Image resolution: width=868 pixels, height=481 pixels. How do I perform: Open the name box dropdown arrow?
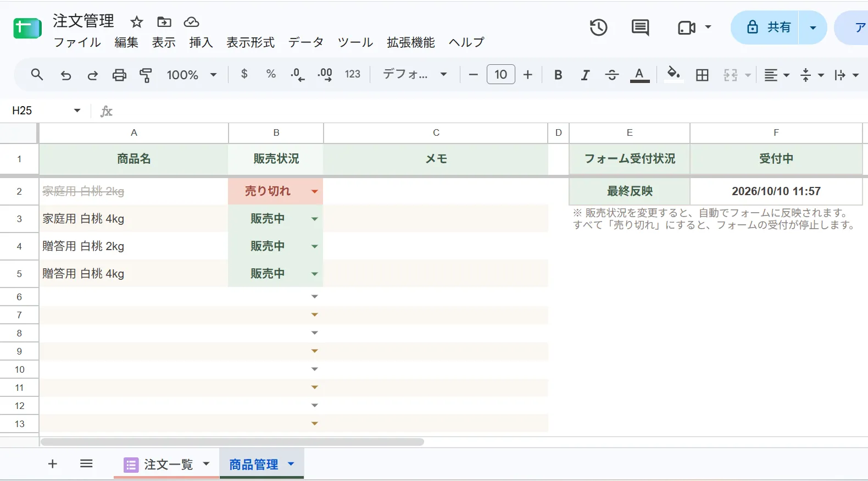pyautogui.click(x=77, y=110)
